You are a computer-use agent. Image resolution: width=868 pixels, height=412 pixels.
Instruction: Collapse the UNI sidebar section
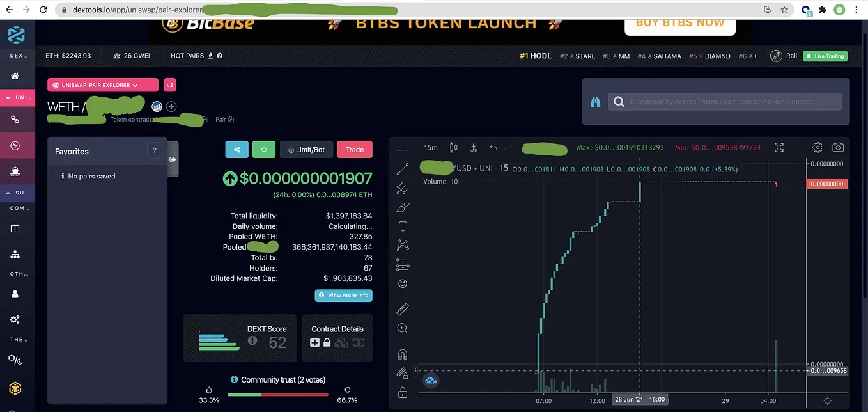[17, 98]
